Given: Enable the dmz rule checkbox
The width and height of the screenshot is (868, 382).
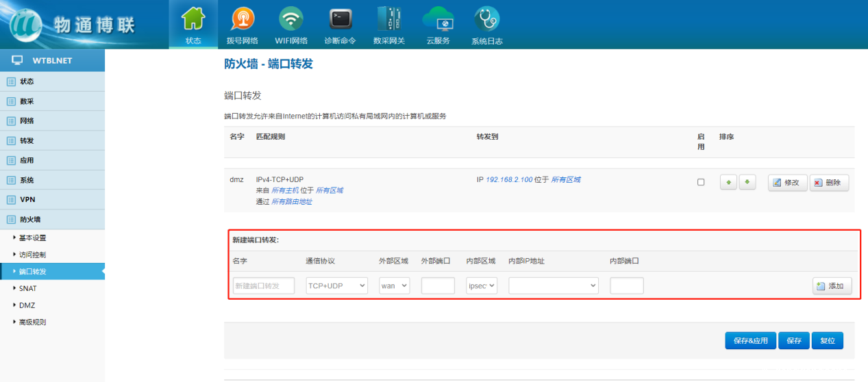Looking at the screenshot, I should (x=700, y=183).
